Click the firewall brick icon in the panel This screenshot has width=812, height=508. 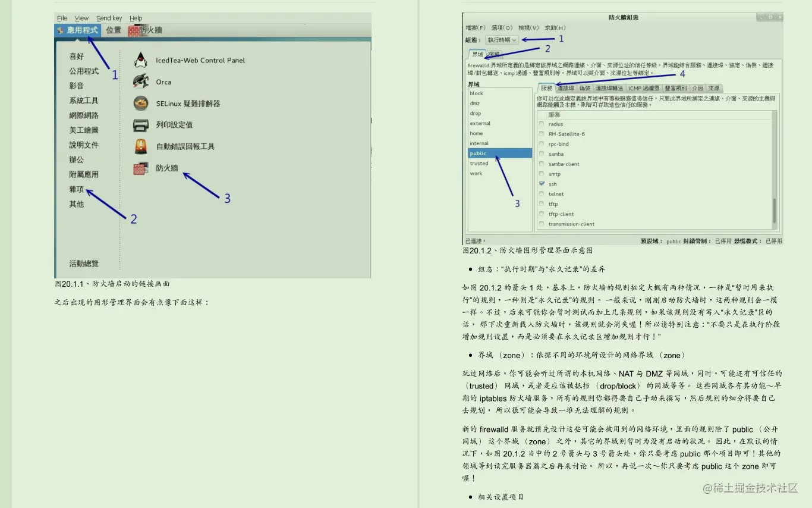pos(134,30)
